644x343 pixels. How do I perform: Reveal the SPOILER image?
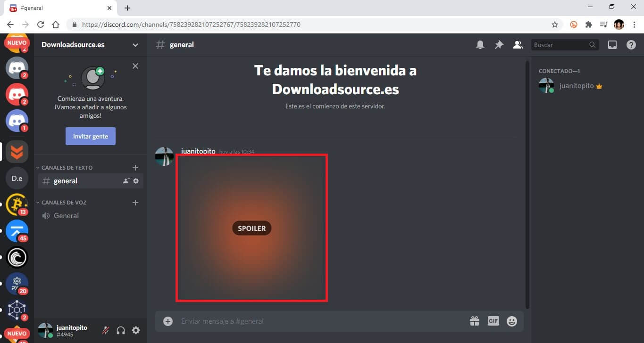(x=252, y=228)
